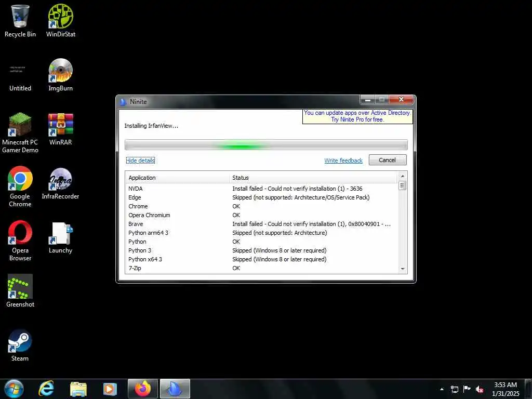The image size is (532, 399).
Task: Click Brave's Install failed 0x80040901 status
Action: coord(312,223)
